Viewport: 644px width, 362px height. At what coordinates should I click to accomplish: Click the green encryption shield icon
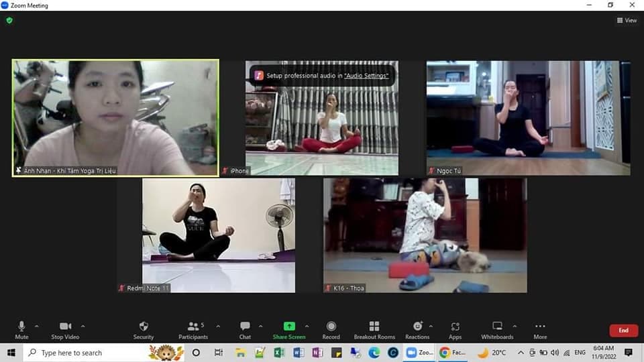tap(9, 20)
